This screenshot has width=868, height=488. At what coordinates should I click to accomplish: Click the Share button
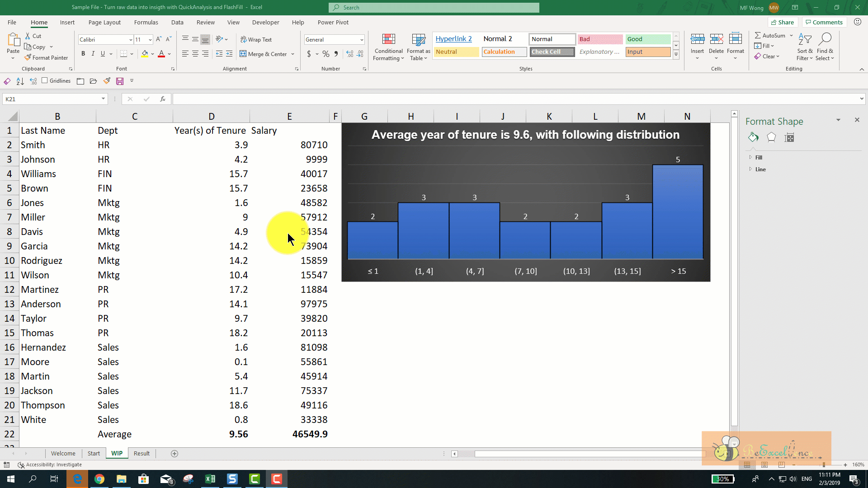[x=782, y=22]
